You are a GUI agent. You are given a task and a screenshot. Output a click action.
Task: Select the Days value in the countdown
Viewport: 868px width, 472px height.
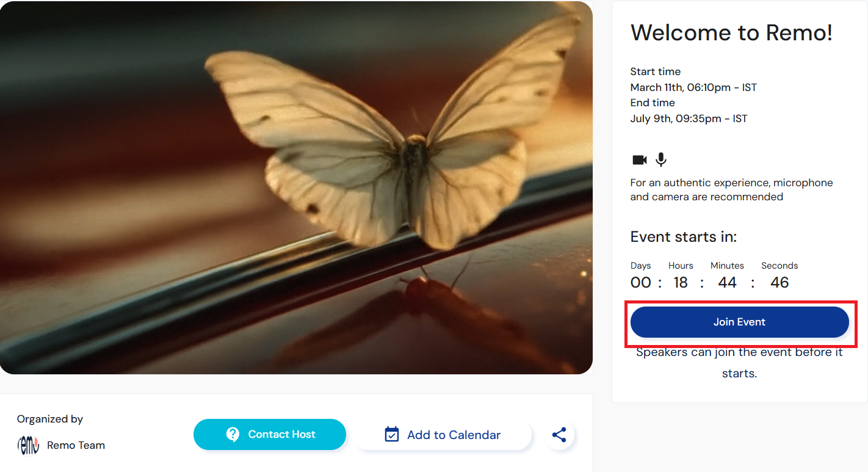coord(641,282)
